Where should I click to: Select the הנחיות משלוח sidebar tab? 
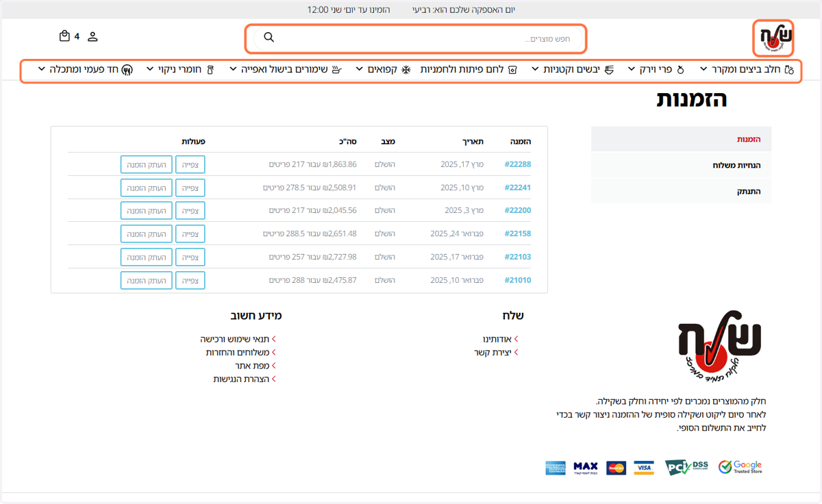point(681,165)
